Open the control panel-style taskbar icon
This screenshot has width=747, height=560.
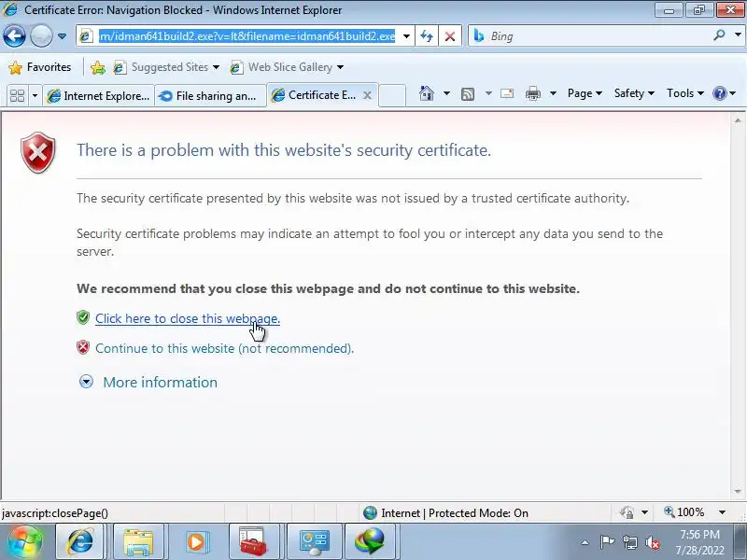click(314, 541)
